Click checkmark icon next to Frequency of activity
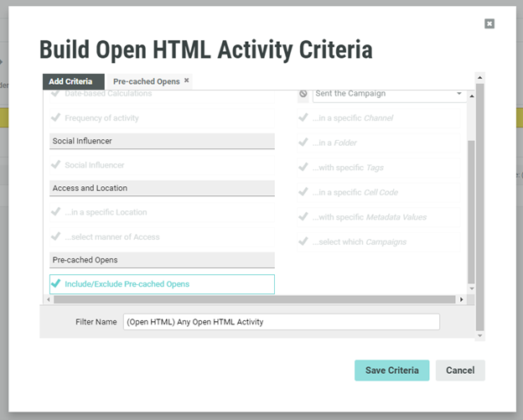Viewport: 523px width, 420px height. click(56, 118)
